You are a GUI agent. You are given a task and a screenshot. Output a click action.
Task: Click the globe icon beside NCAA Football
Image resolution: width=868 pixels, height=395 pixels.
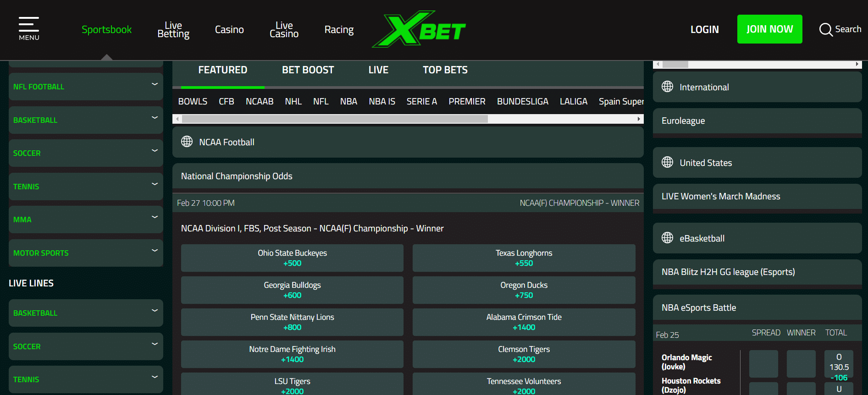[x=187, y=142]
